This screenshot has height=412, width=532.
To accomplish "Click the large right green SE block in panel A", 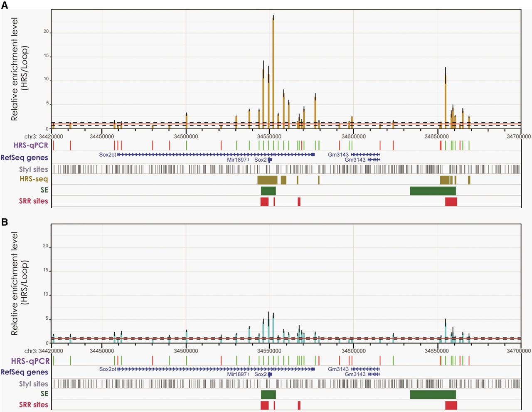I will click(433, 191).
